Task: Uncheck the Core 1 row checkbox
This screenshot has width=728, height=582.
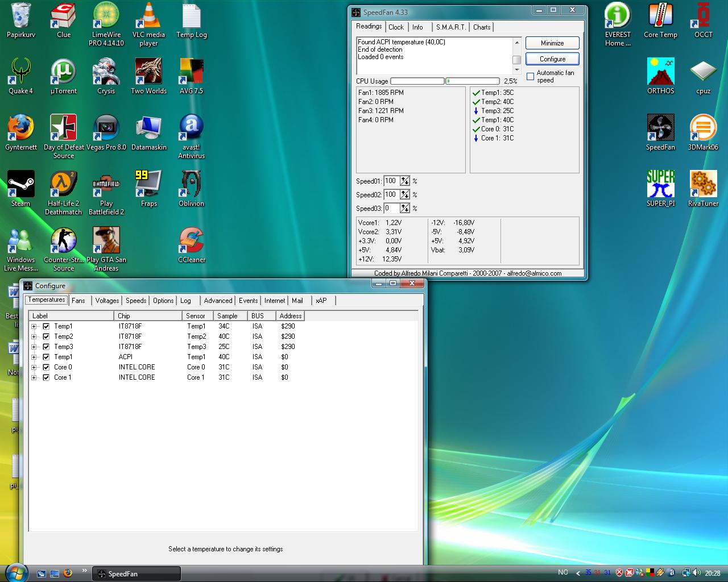Action: 46,377
